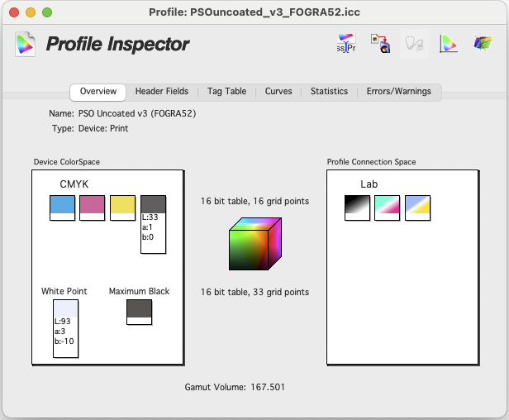Click the 'White Point' label

pyautogui.click(x=64, y=291)
